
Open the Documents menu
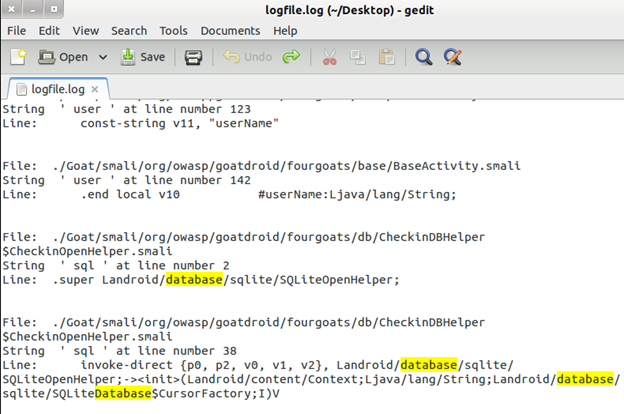click(230, 31)
